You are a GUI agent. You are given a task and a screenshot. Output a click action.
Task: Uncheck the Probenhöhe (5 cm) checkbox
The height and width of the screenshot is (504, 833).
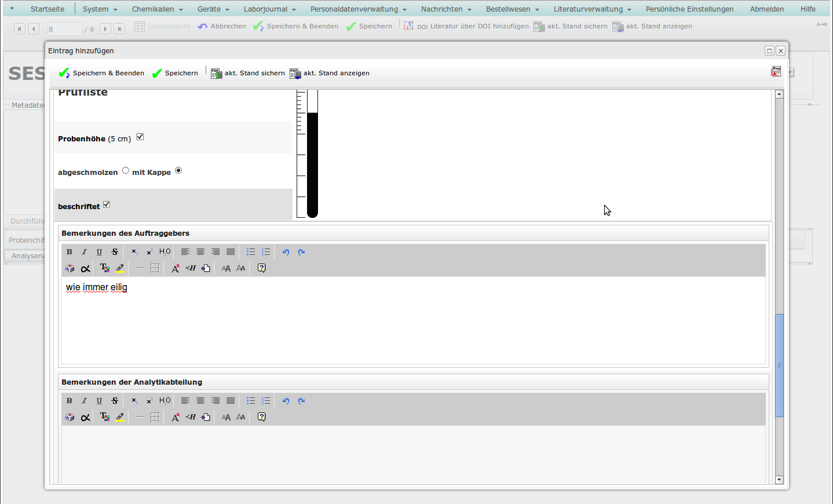click(140, 137)
